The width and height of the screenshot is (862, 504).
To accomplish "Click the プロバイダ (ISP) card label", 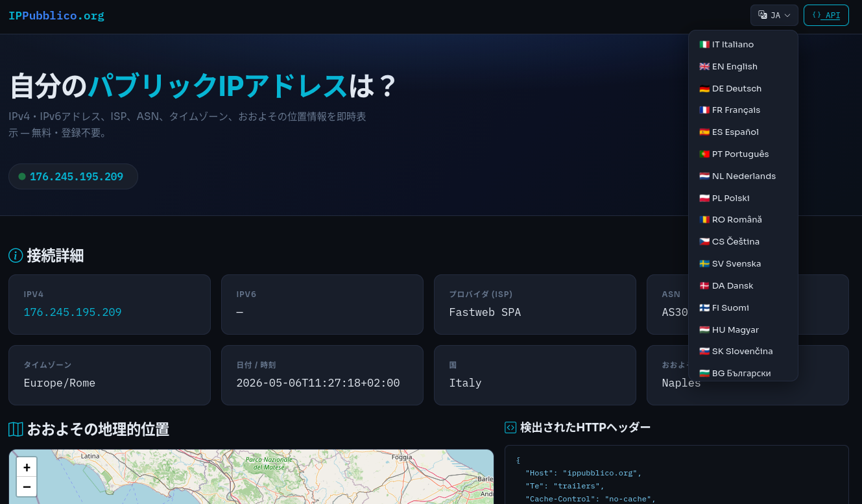I will pos(481,294).
